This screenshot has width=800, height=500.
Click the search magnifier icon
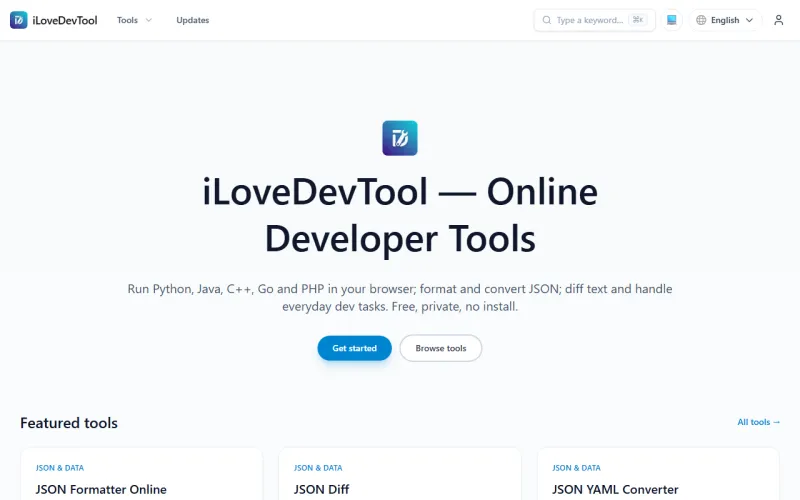pyautogui.click(x=546, y=20)
